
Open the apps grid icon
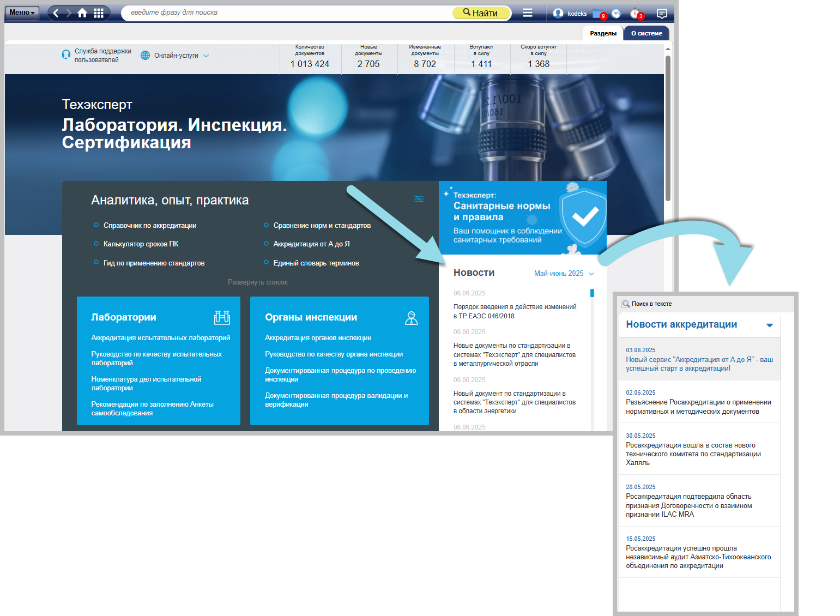click(x=99, y=13)
